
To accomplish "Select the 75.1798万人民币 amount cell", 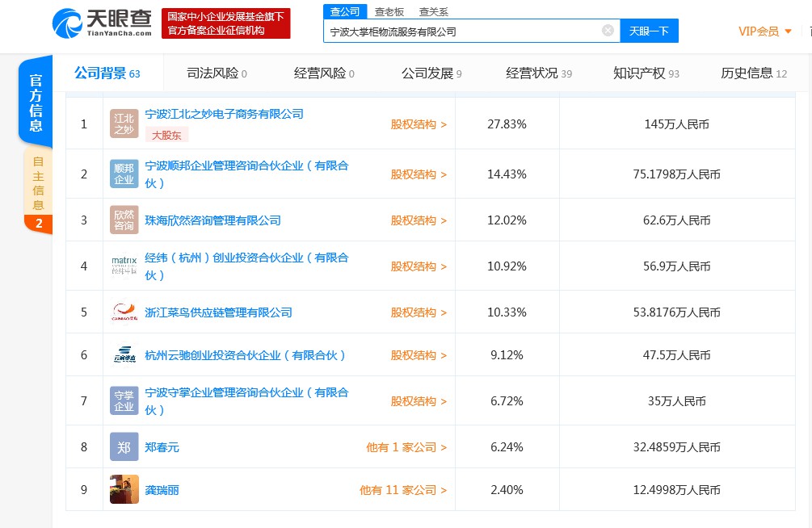I will click(677, 174).
